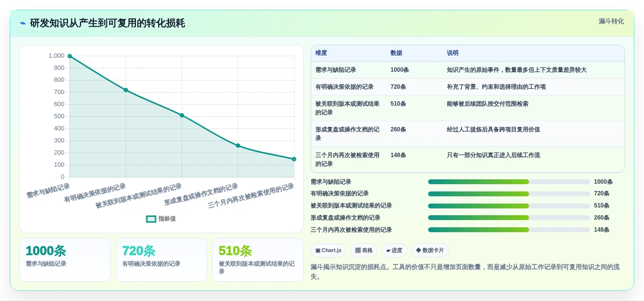The image size is (644, 301).
Task: Click the 260条 value in the table
Action: coord(398,129)
